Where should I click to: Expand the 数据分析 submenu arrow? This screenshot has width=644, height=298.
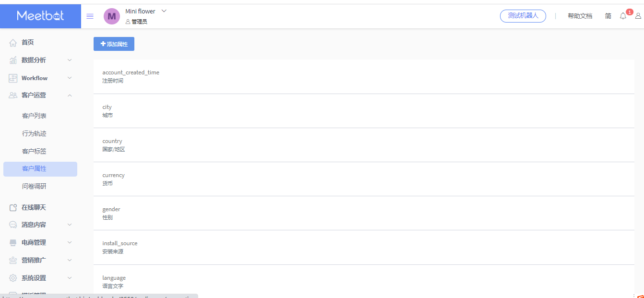click(x=70, y=60)
